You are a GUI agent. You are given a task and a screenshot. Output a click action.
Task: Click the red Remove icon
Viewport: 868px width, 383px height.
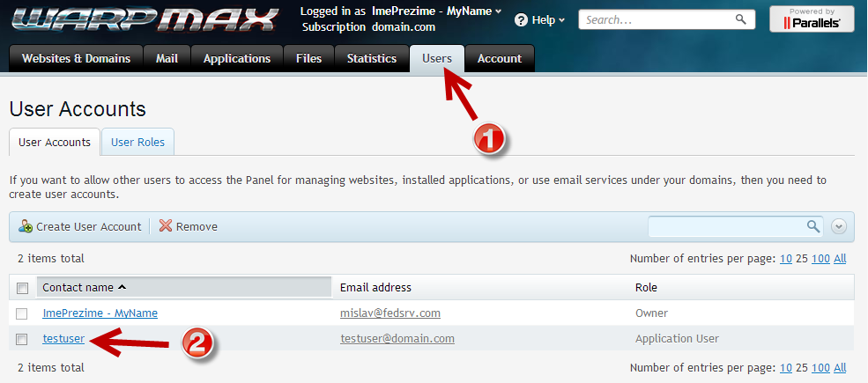pos(166,226)
